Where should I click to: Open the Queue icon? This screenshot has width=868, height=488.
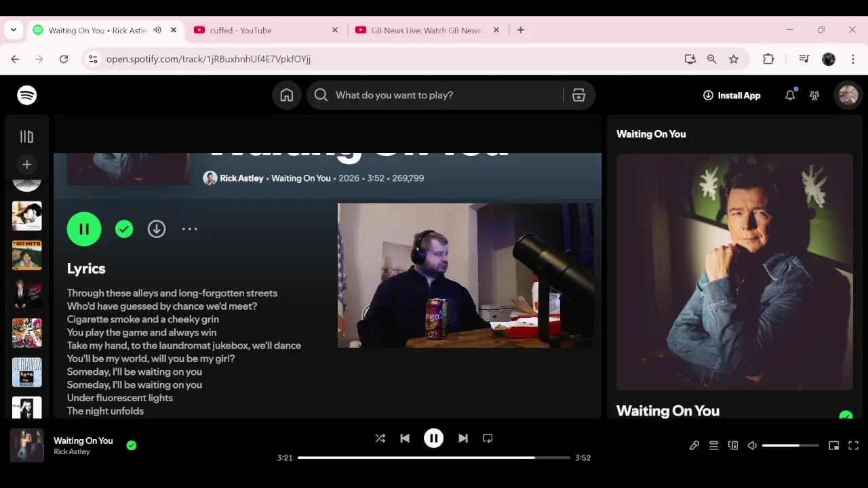[713, 445]
